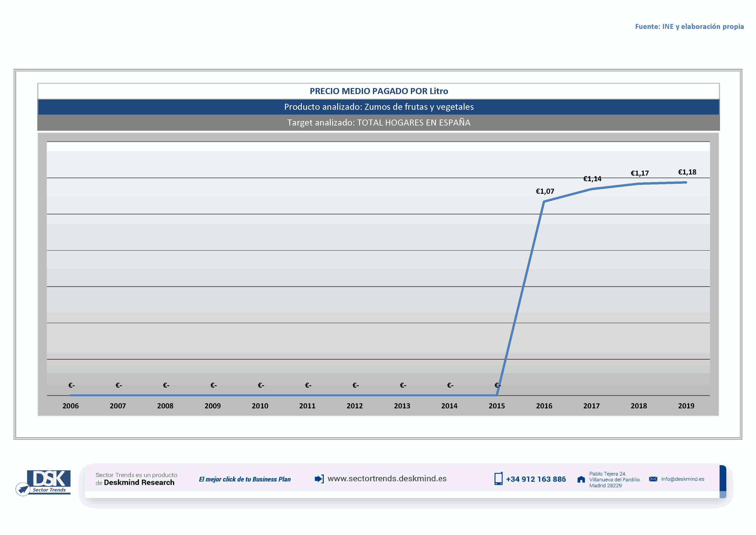Click the 2015 year label on the axis
The width and height of the screenshot is (756, 535).
pyautogui.click(x=496, y=406)
